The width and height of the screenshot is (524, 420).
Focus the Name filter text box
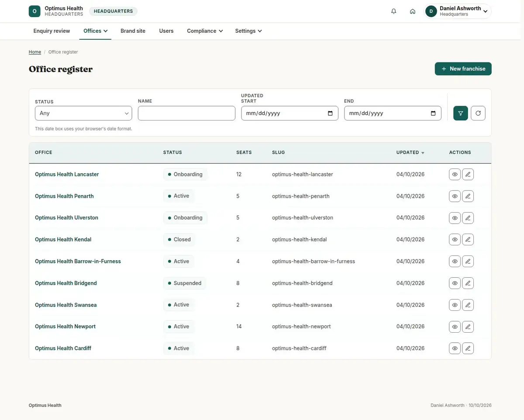(x=186, y=113)
